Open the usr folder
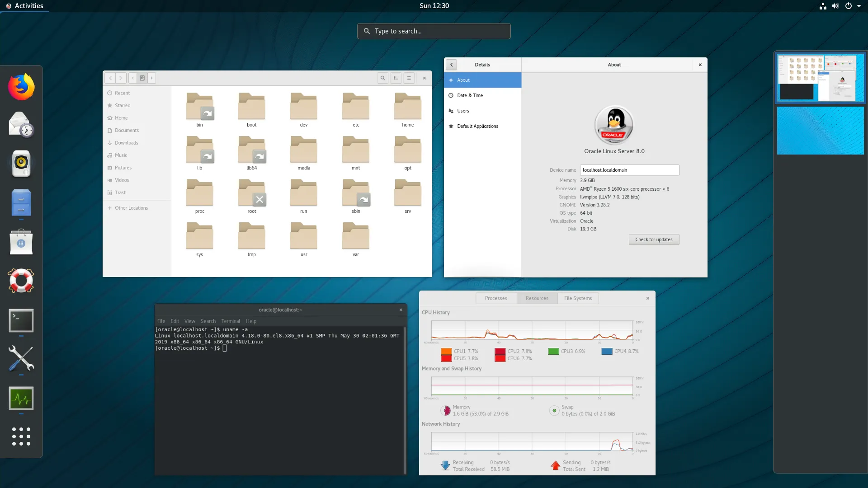868x488 pixels. pyautogui.click(x=304, y=239)
